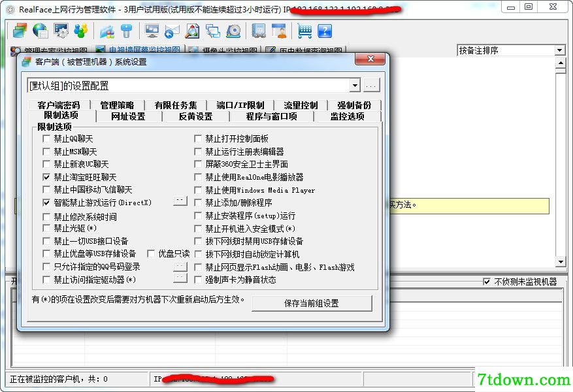
Task: Click the envelope with reply arrow icon
Action: click(172, 31)
